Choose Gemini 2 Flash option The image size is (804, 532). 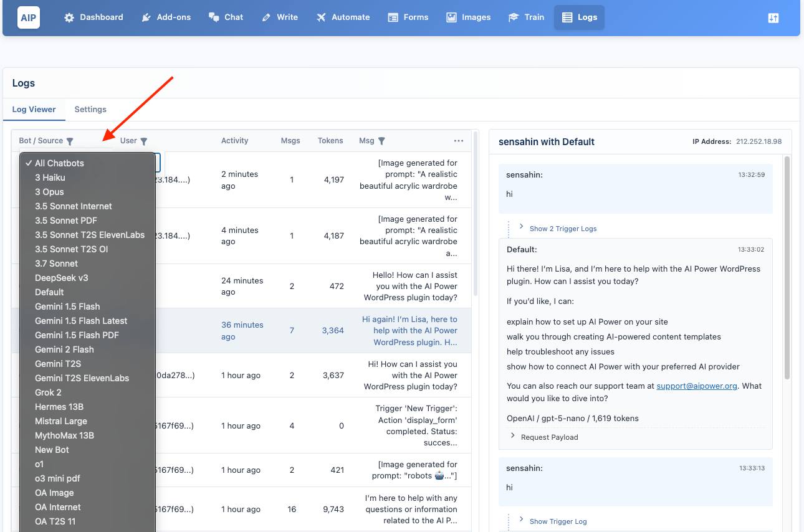[87, 349]
